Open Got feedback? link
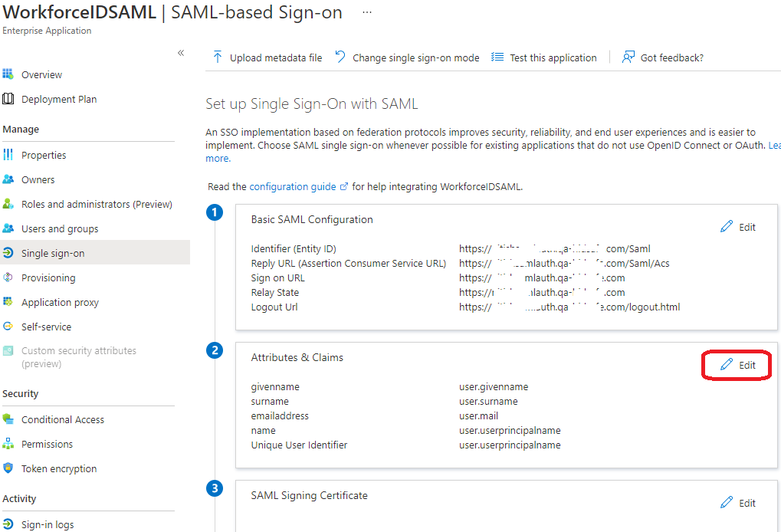The width and height of the screenshot is (781, 532). pos(672,57)
